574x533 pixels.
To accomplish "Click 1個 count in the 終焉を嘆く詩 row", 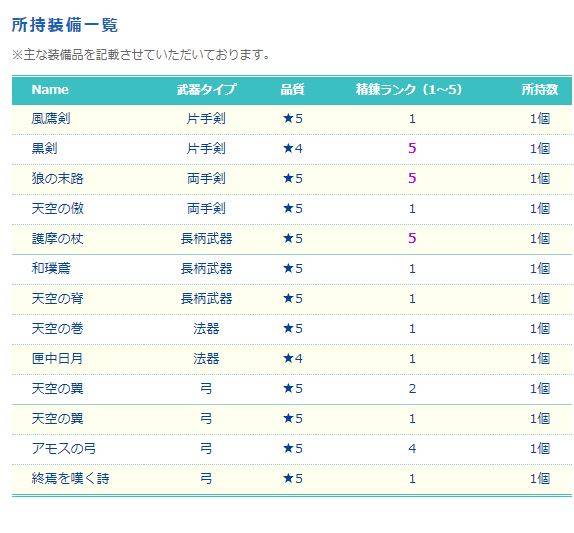I will 540,479.
